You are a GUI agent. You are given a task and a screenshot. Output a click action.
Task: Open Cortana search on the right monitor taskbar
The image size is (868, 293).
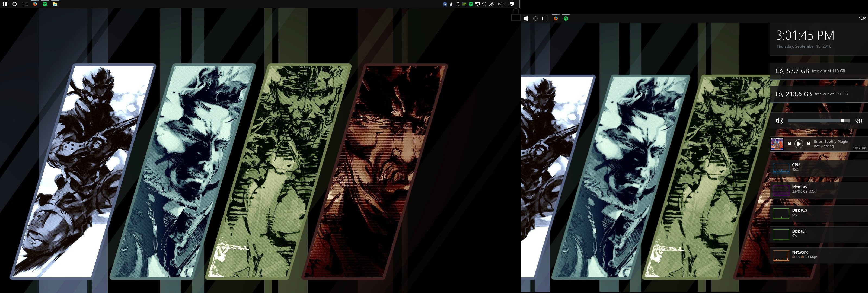[535, 18]
